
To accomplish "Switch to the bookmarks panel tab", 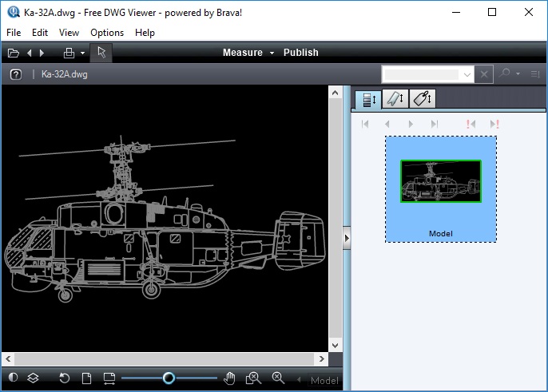I will coord(395,98).
